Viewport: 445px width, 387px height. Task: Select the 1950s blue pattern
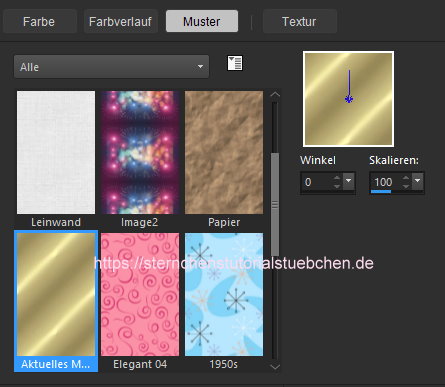coord(224,295)
